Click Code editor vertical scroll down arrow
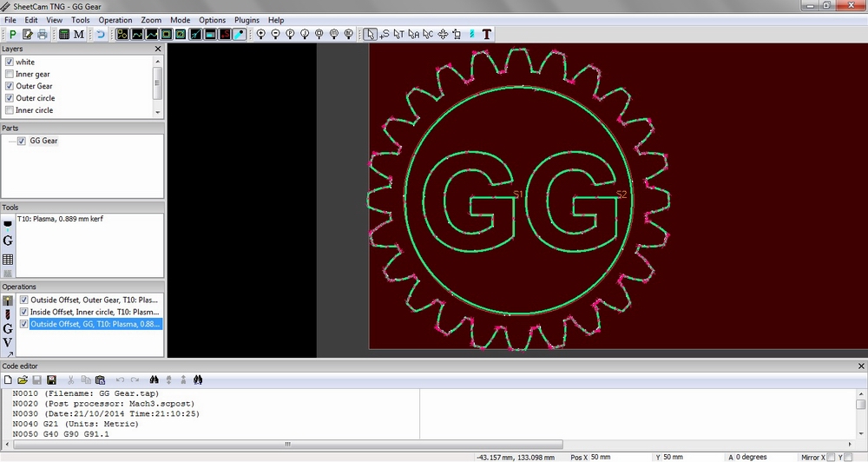The image size is (868, 462). pos(861,433)
